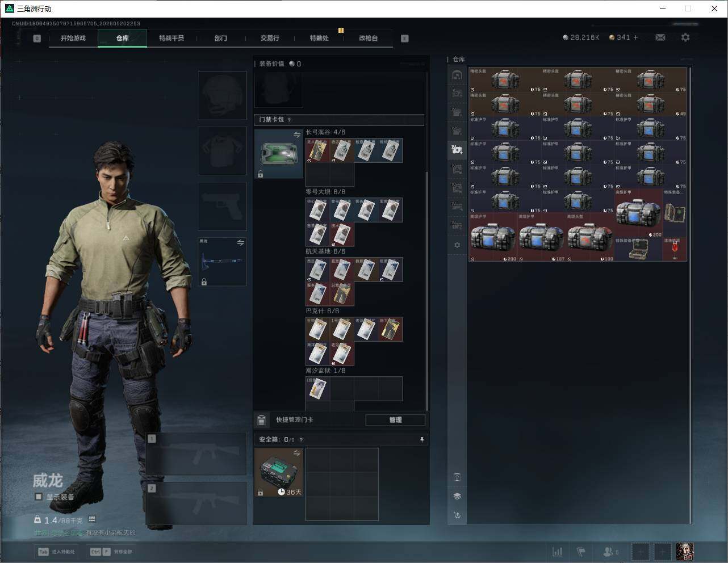The width and height of the screenshot is (728, 563).
Task: Select the empty helmet equipment slot
Action: [223, 95]
